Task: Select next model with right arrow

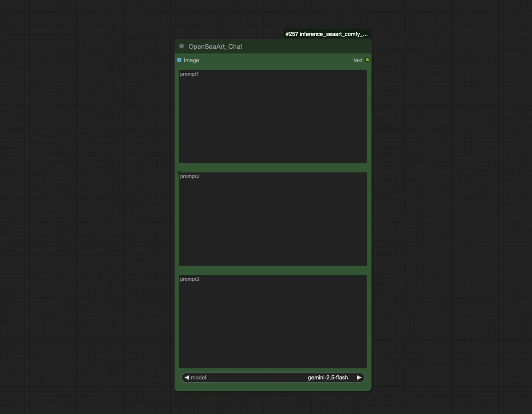Action: [359, 378]
